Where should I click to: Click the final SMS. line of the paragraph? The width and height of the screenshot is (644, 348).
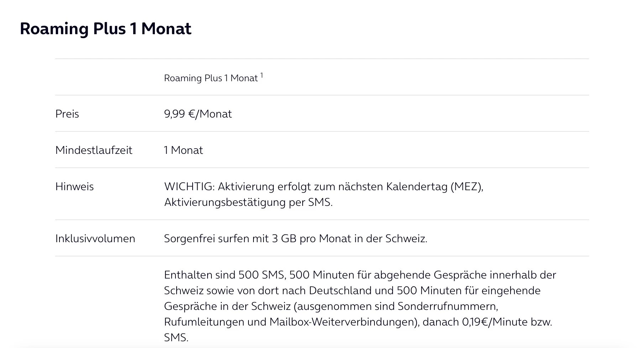click(x=176, y=338)
